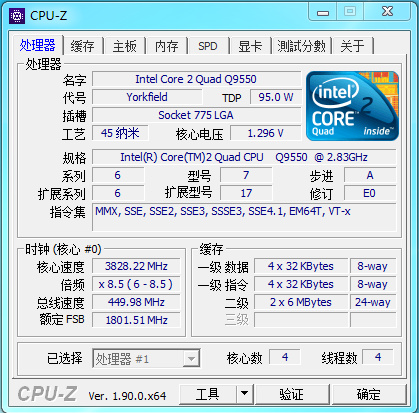The width and height of the screenshot is (419, 413).
Task: Click the CPU-Z logo at bottom left
Action: 47,394
